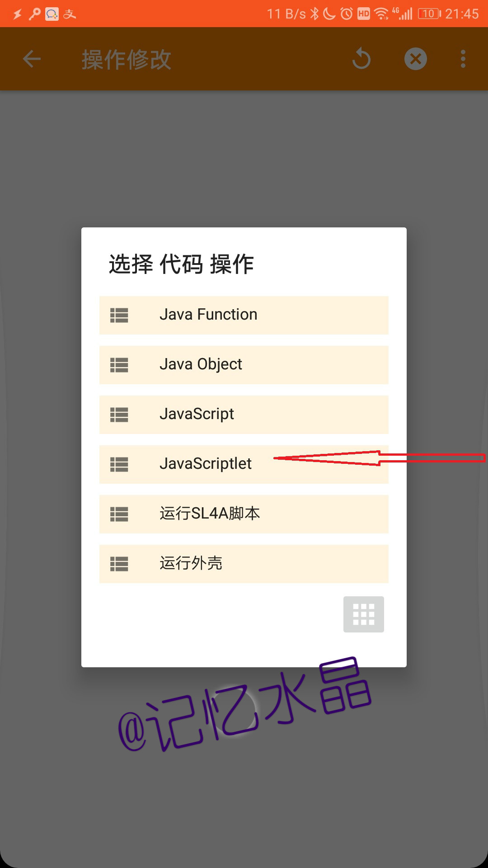Tap list icon beside Java Function

click(119, 315)
